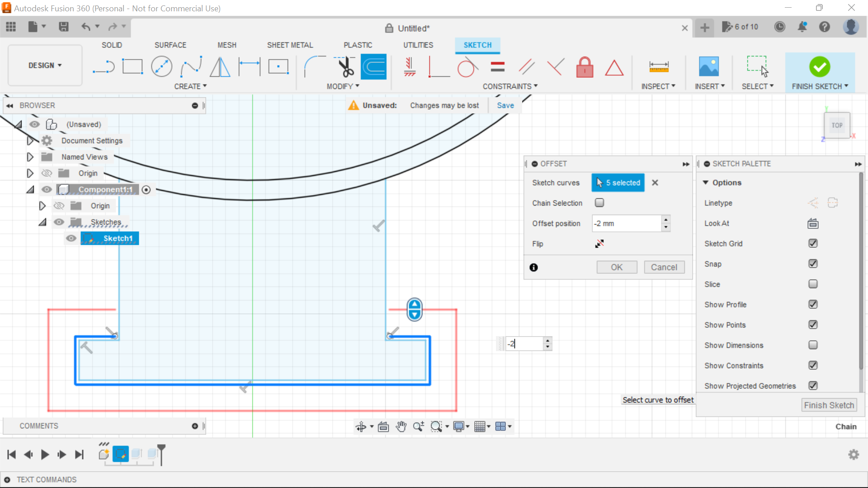The width and height of the screenshot is (868, 488).
Task: Select the Trim scissors tool
Action: pyautogui.click(x=346, y=67)
